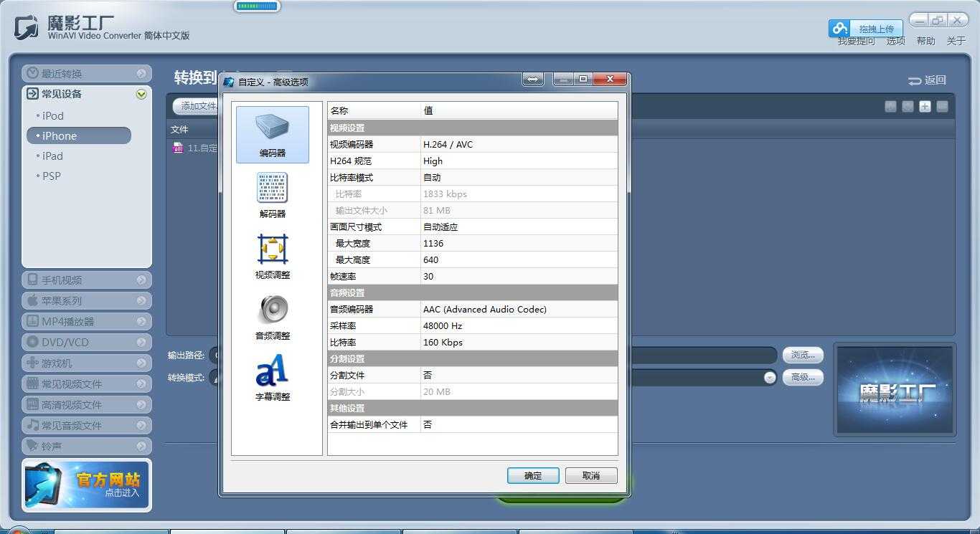
Task: Open the 帮助 menu
Action: (x=926, y=41)
